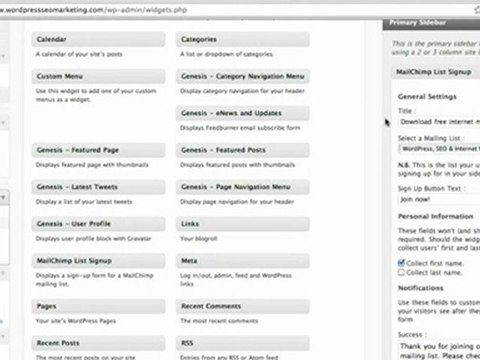
Task: Click the Success message text area
Action: pos(439,350)
